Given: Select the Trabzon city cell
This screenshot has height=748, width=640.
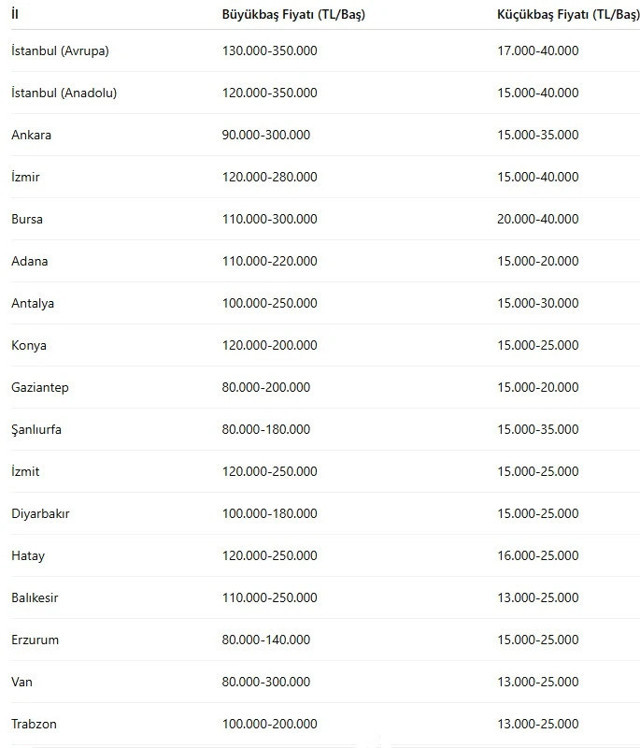Looking at the screenshot, I should (x=34, y=723).
